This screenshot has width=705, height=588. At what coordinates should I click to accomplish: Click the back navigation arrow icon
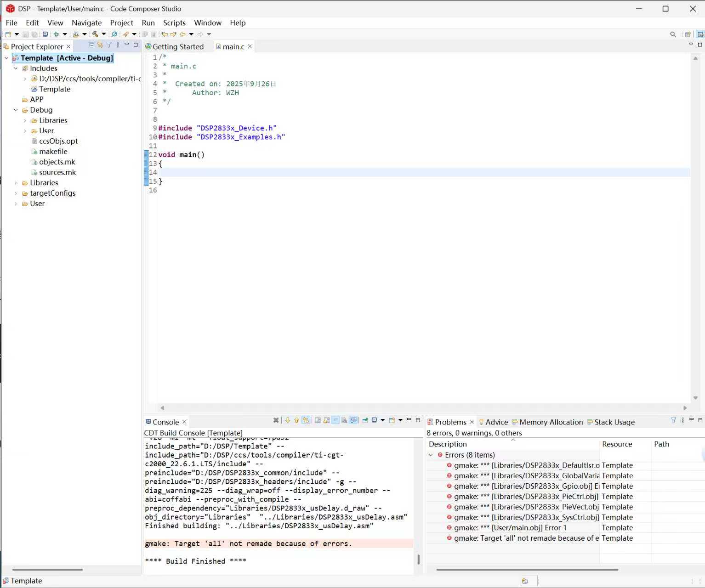click(x=182, y=34)
